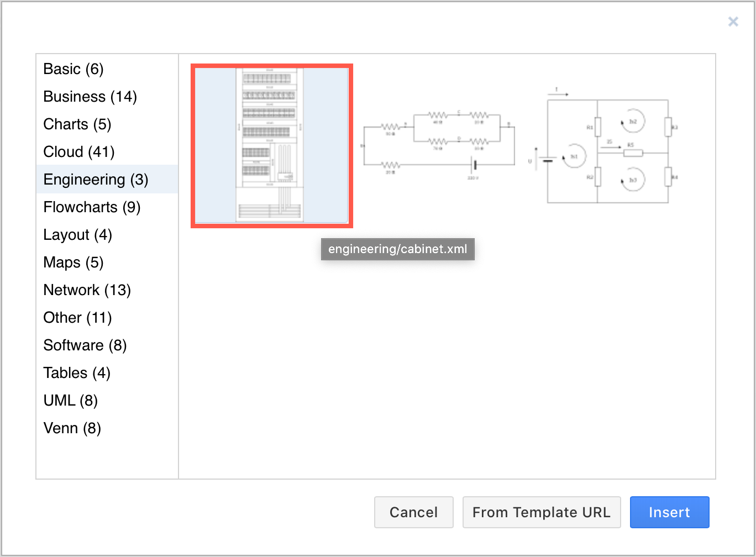This screenshot has height=557, width=756.
Task: Select Software templates
Action: coord(85,345)
